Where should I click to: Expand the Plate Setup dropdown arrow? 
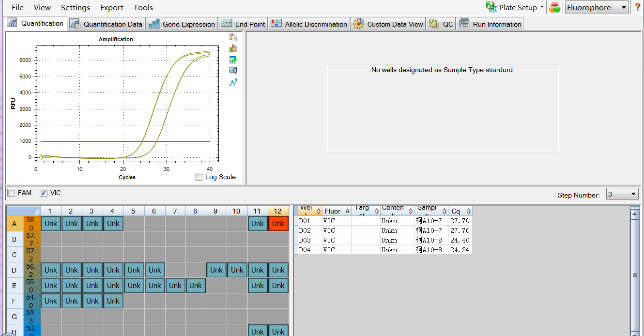click(x=542, y=7)
